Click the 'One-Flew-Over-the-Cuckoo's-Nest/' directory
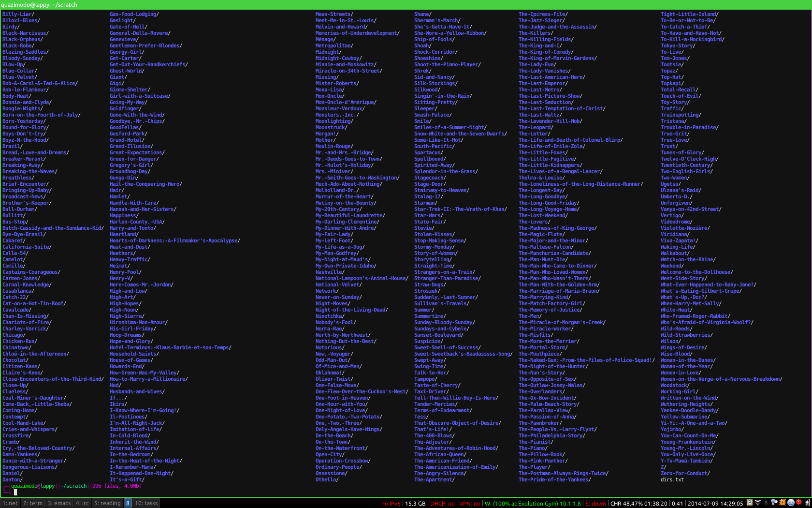This screenshot has width=812, height=508. coord(362,392)
